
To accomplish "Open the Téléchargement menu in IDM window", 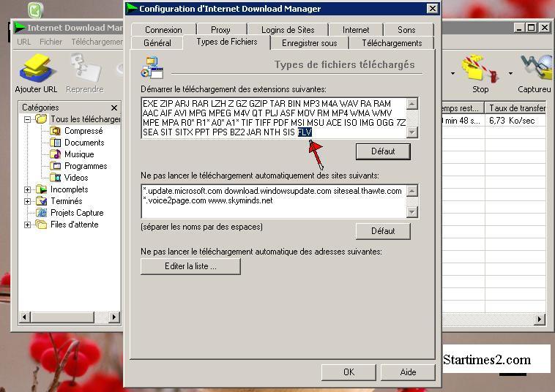I will coord(97,42).
